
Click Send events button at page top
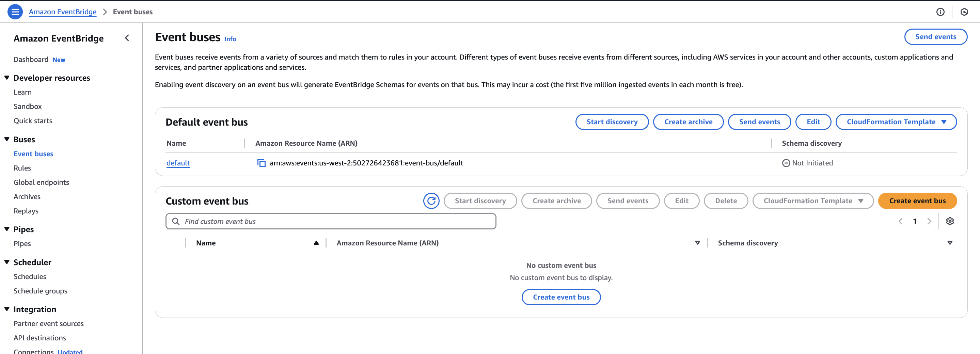935,37
